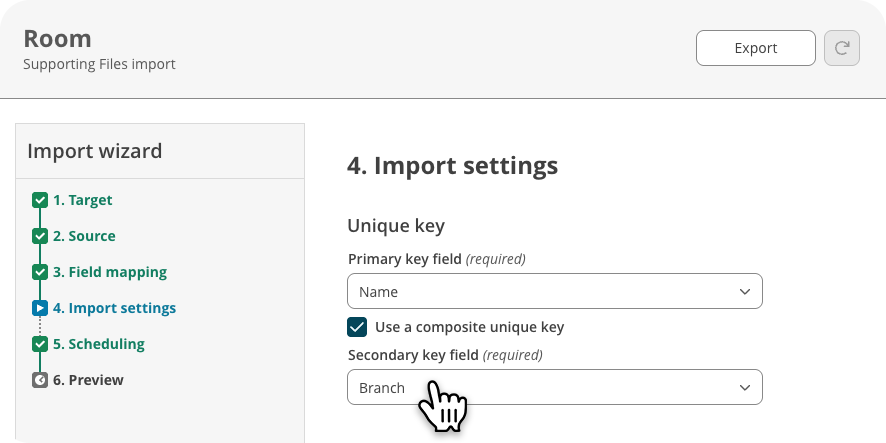This screenshot has width=886, height=443.
Task: Click the gray clock icon beside Preview
Action: [40, 380]
